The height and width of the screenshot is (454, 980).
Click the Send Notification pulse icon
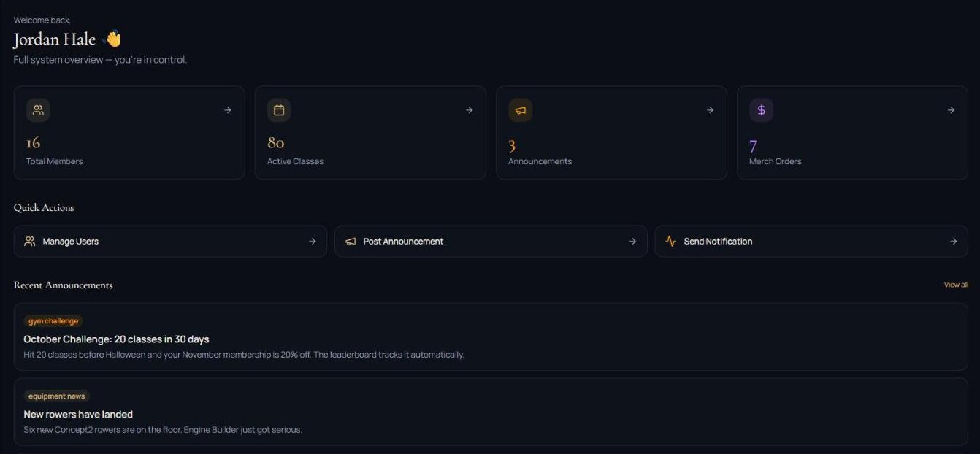pos(670,241)
